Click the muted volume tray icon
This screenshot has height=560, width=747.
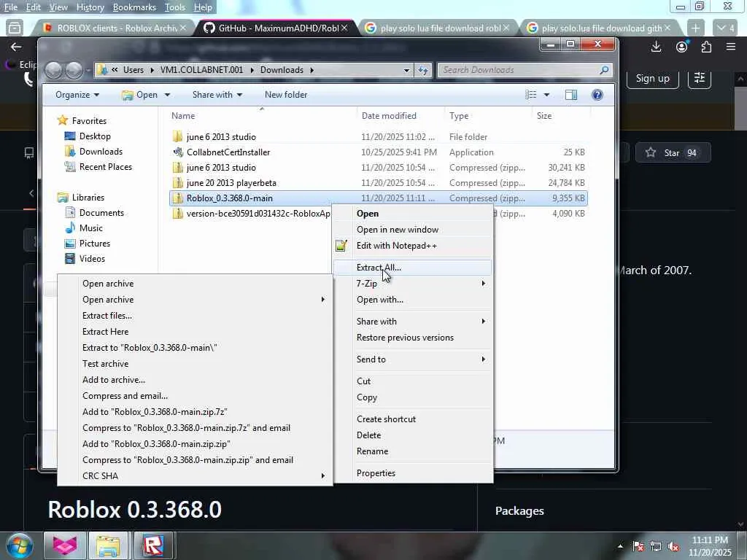point(673,547)
